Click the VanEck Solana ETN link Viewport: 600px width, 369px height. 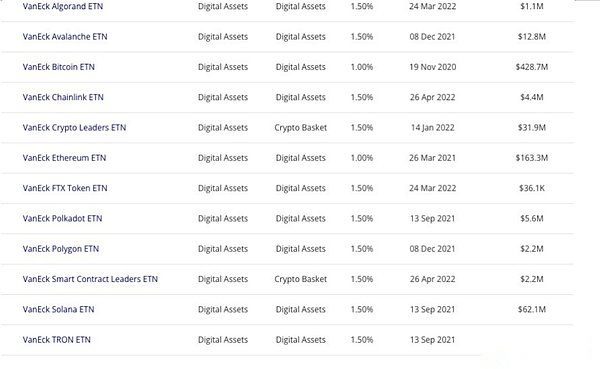point(59,309)
